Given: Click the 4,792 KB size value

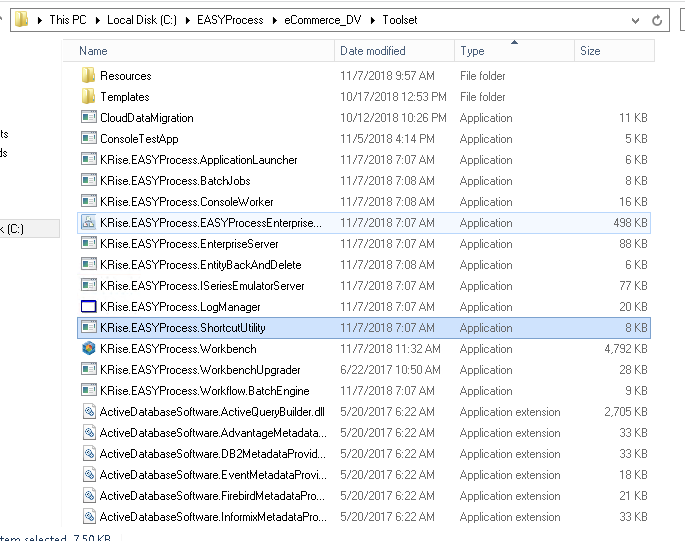Looking at the screenshot, I should [x=626, y=349].
